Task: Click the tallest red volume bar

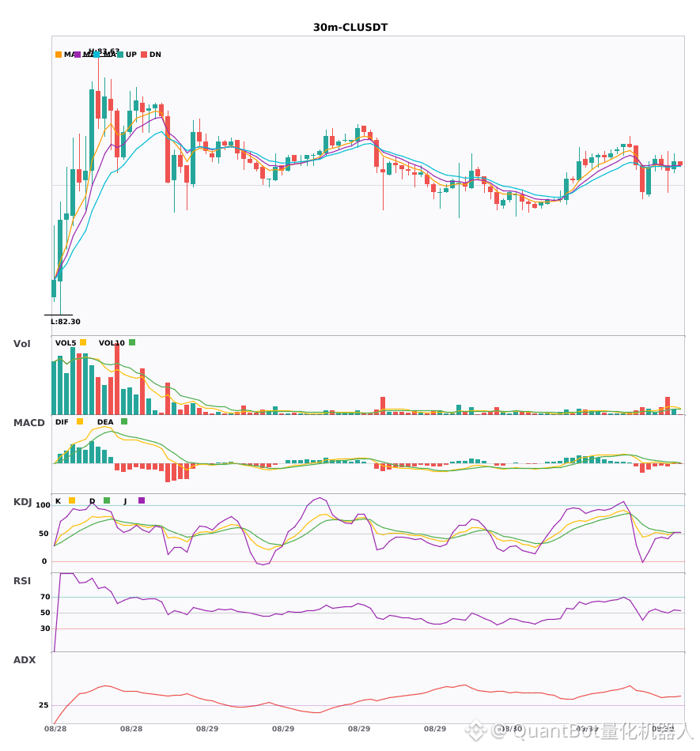Action: coord(117,379)
